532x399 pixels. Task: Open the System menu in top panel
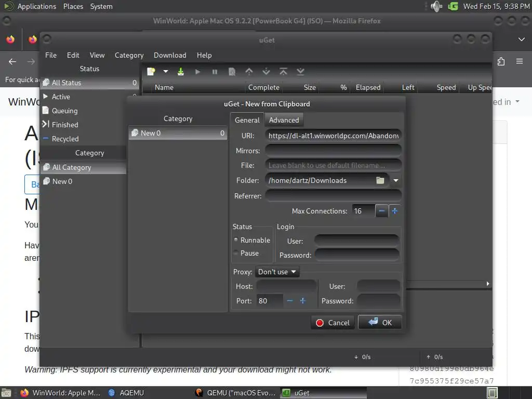pos(101,6)
